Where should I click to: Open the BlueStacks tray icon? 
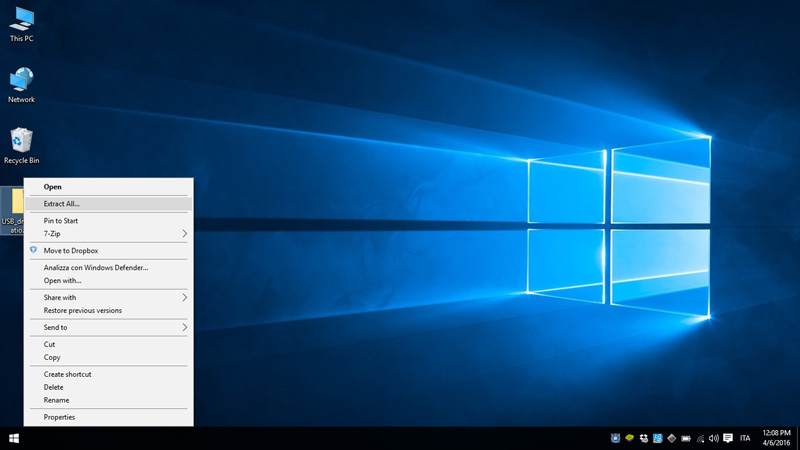(x=630, y=438)
